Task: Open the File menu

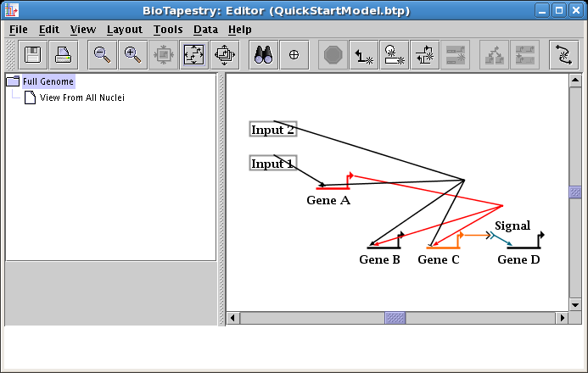Action: (18, 29)
